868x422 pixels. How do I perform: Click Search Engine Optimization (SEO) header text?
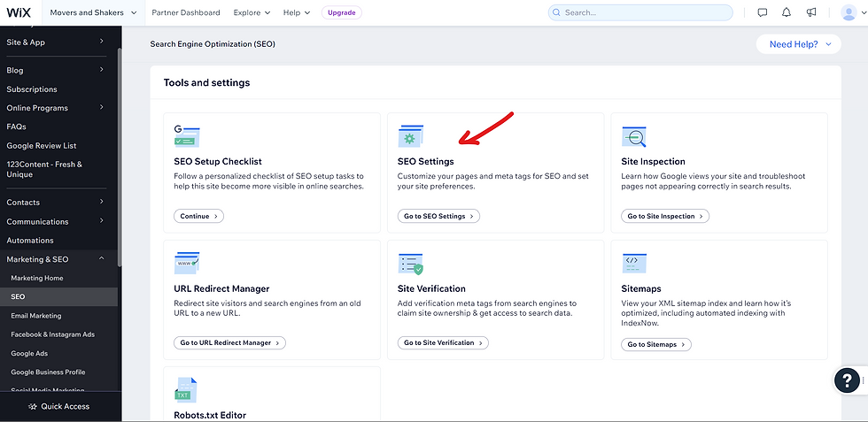pos(213,43)
